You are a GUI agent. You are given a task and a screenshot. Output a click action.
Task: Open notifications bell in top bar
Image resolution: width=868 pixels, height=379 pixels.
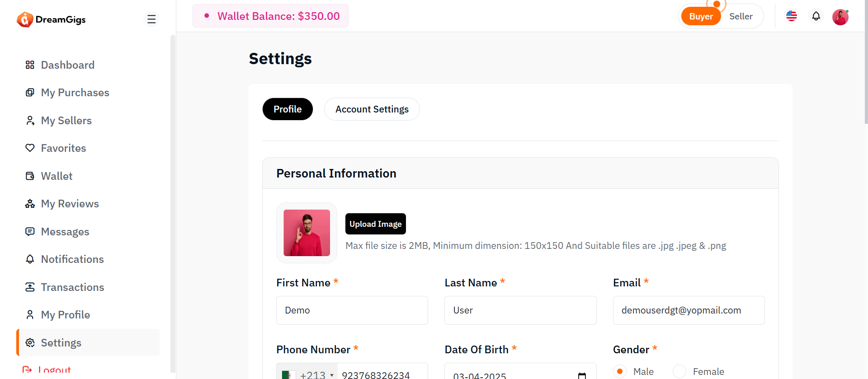point(816,16)
